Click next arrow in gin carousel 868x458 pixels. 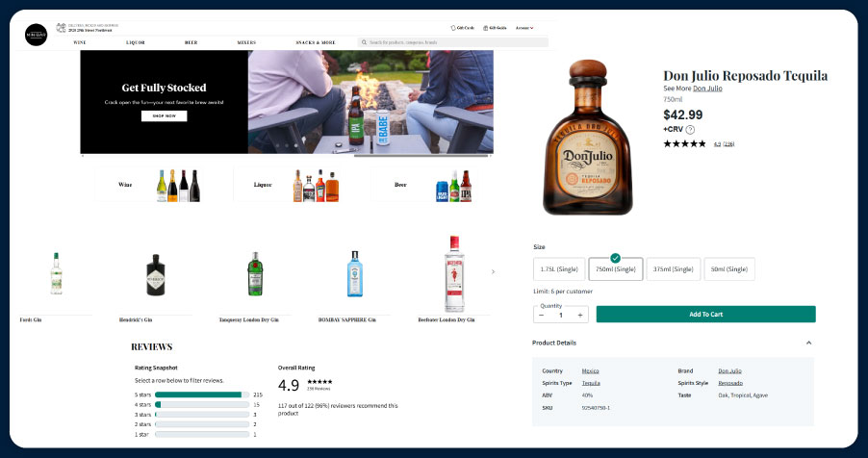pyautogui.click(x=493, y=272)
